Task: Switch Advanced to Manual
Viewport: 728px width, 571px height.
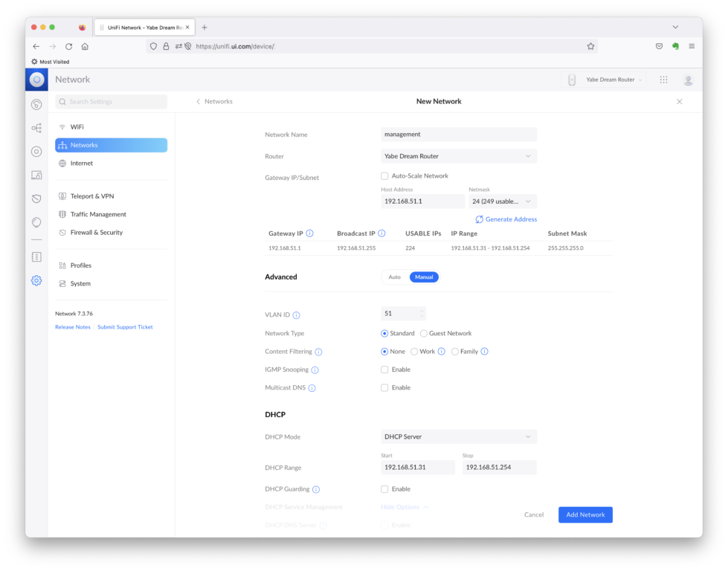Action: 424,277
